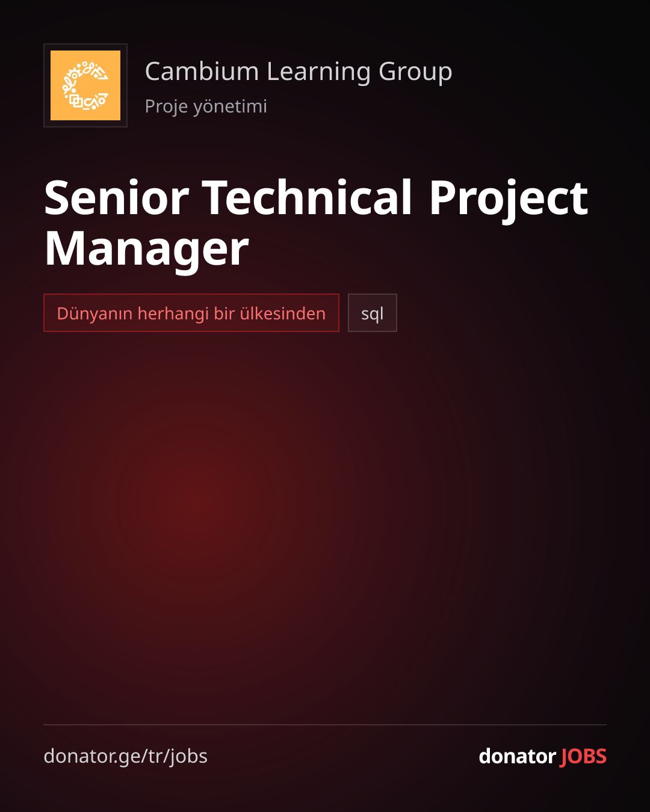This screenshot has height=812, width=650.
Task: Select the sql skill tag
Action: (x=373, y=313)
